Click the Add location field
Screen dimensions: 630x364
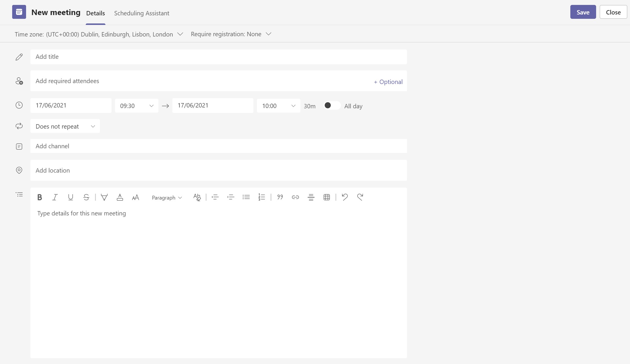tap(219, 170)
